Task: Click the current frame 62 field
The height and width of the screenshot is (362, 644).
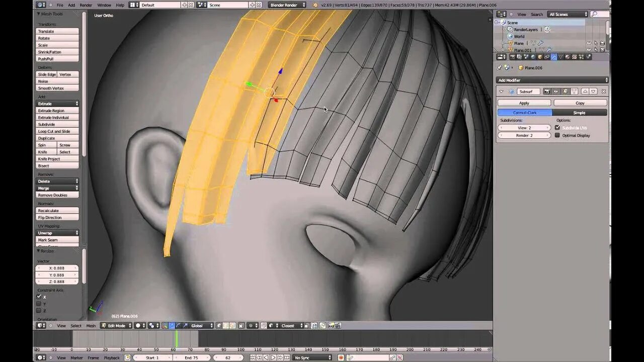Action: point(228,358)
